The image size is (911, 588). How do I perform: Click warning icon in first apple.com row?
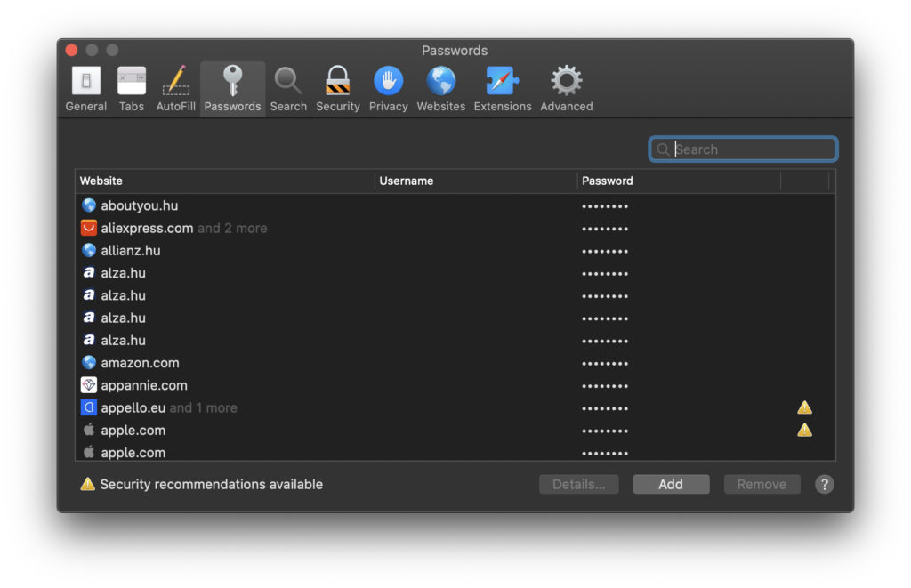[x=804, y=430]
